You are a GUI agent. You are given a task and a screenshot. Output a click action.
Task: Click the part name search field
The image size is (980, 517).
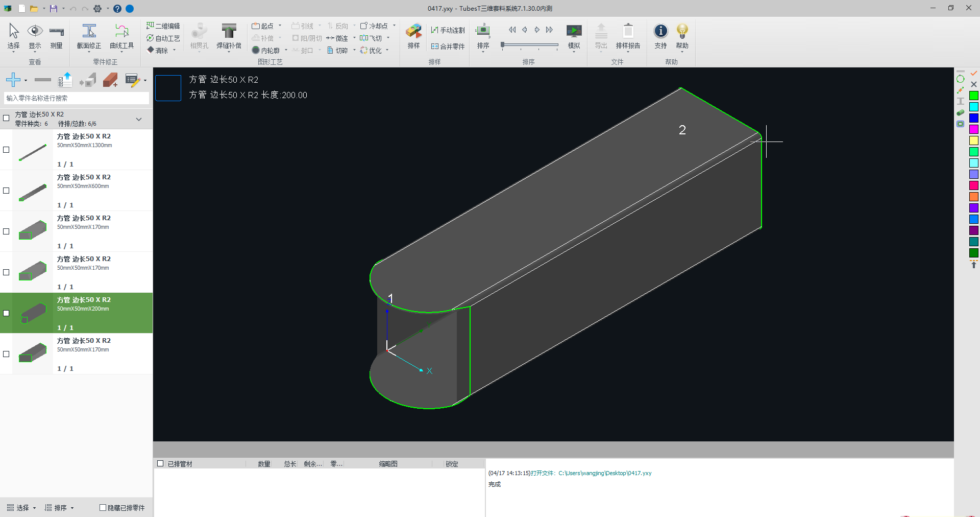coord(77,98)
